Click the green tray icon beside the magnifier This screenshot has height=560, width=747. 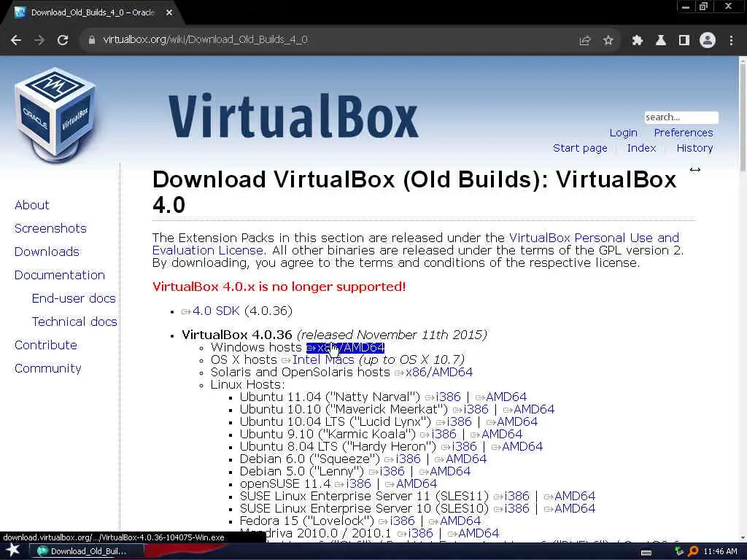(679, 551)
